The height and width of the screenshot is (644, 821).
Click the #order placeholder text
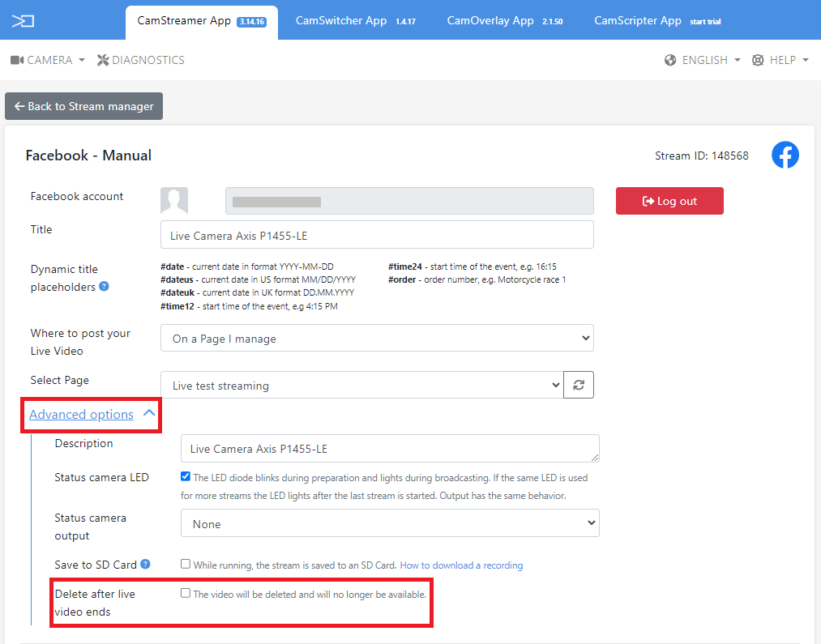pos(402,280)
